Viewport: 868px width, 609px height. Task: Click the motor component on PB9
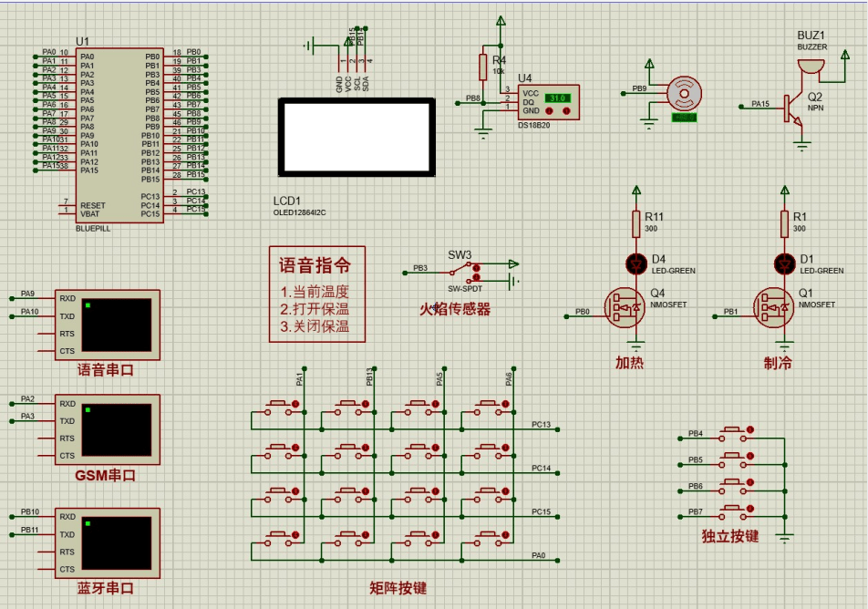coord(683,92)
